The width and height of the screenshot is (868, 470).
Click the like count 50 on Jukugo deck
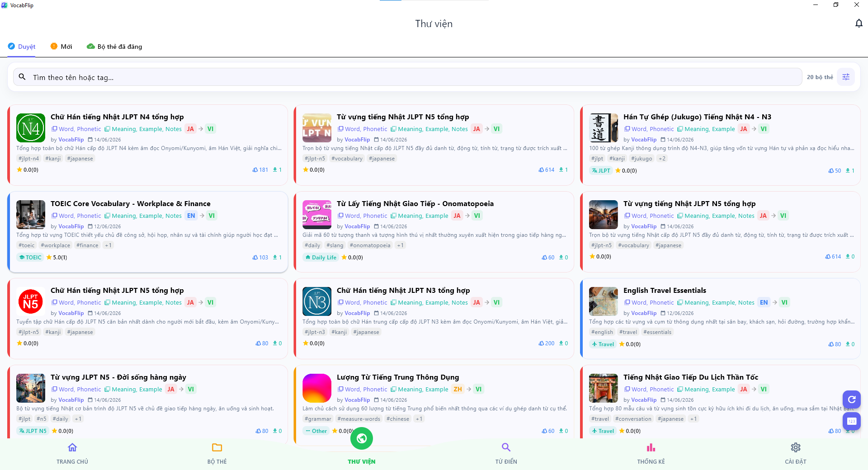pyautogui.click(x=835, y=171)
